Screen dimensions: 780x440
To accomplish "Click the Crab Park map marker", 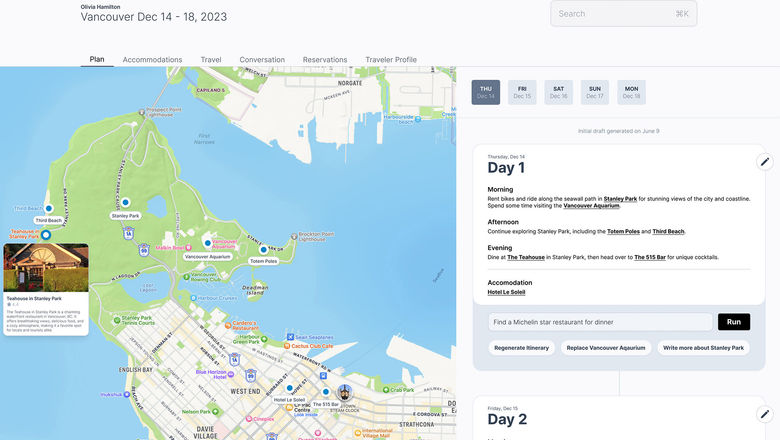I will click(x=386, y=390).
